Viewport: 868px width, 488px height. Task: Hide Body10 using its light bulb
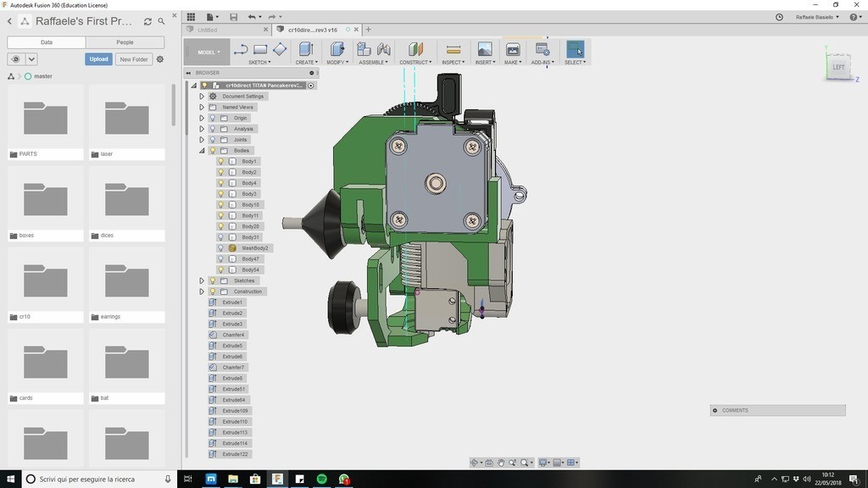tap(221, 205)
